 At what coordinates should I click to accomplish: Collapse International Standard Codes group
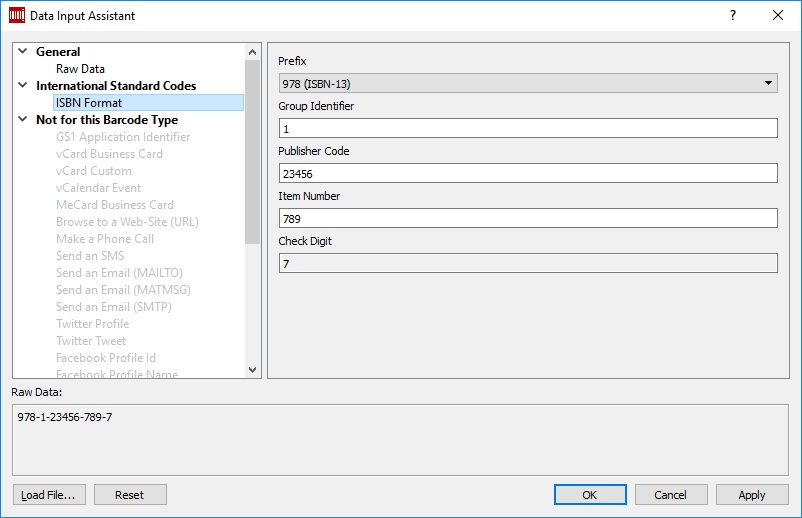click(23, 85)
